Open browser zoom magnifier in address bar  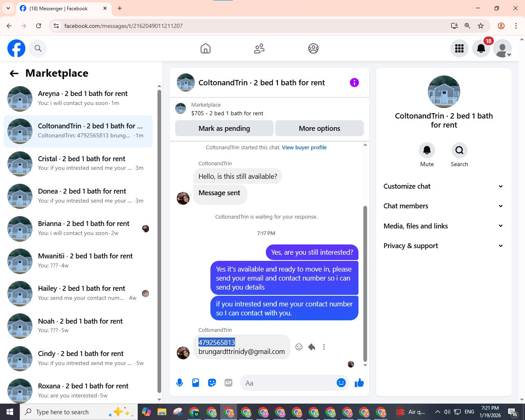(x=467, y=26)
